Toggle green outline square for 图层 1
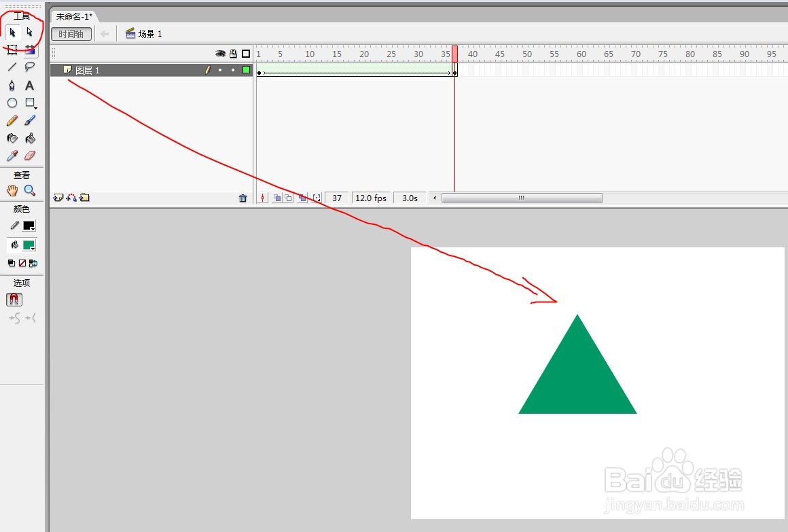 246,70
